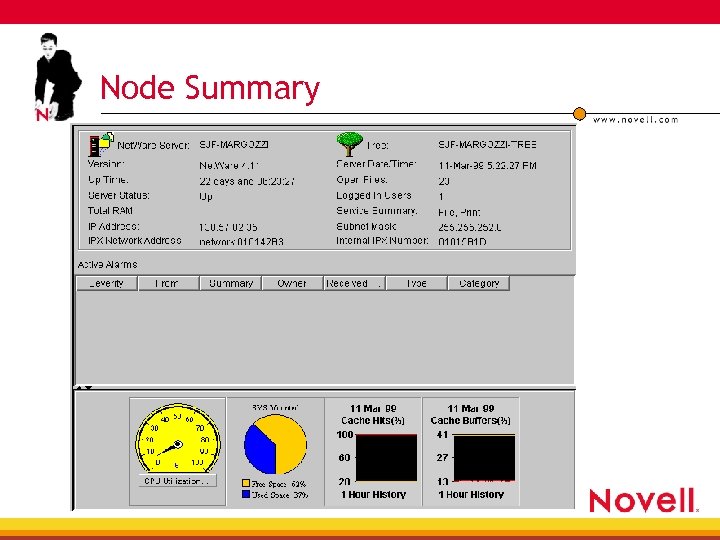Click the Category column header
The image size is (720, 540).
(478, 284)
